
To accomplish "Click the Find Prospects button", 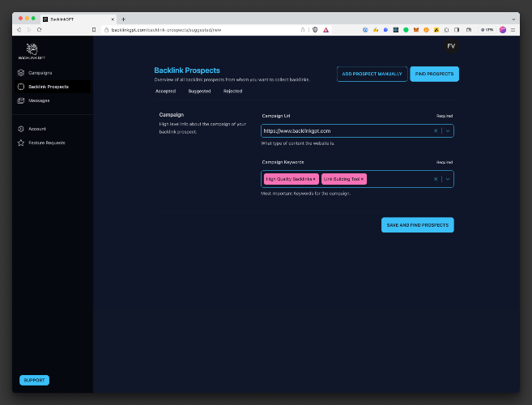I will point(434,74).
